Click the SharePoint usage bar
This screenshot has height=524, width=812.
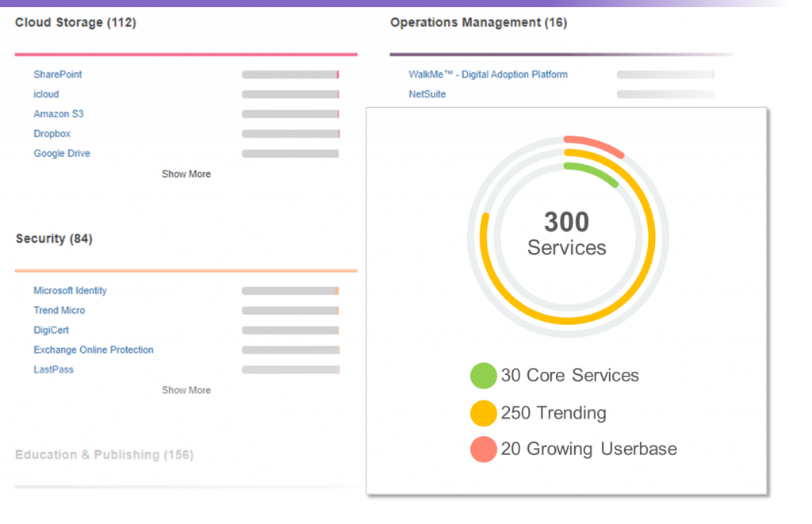click(290, 75)
